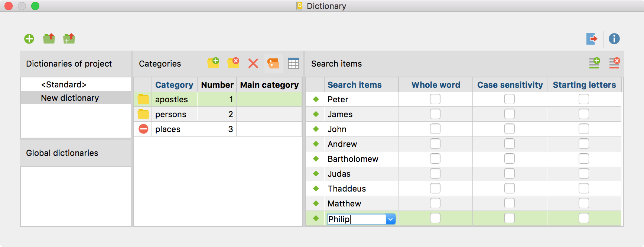Sort by the Category column header
This screenshot has height=247, width=644.
click(x=174, y=85)
